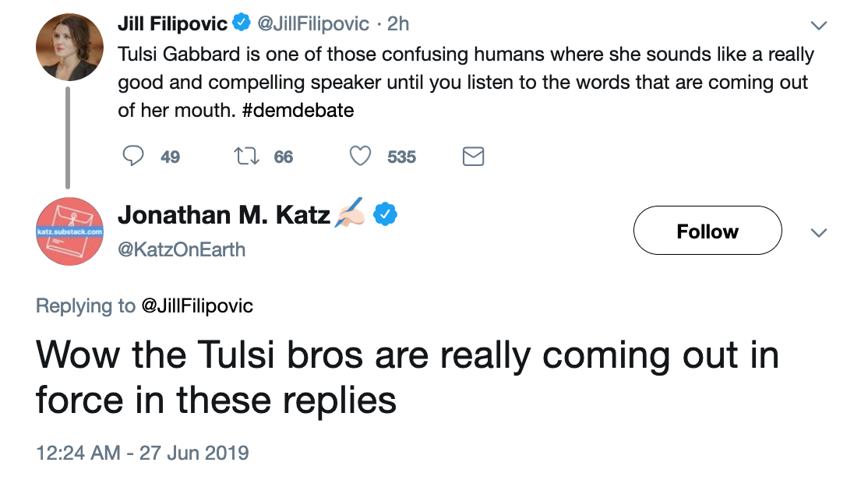Click the writing hand emoji
This screenshot has width=868, height=480.
coord(350,214)
